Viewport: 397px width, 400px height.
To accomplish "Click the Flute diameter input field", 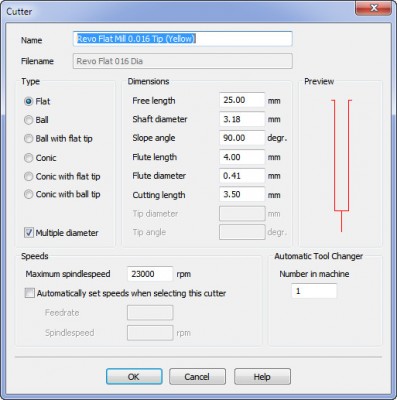I will pyautogui.click(x=242, y=176).
